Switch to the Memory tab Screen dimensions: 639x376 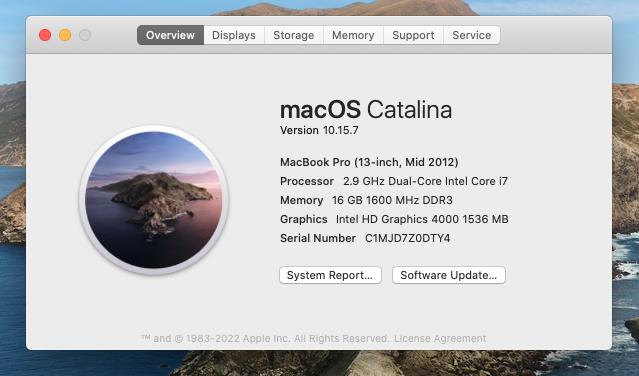[353, 35]
